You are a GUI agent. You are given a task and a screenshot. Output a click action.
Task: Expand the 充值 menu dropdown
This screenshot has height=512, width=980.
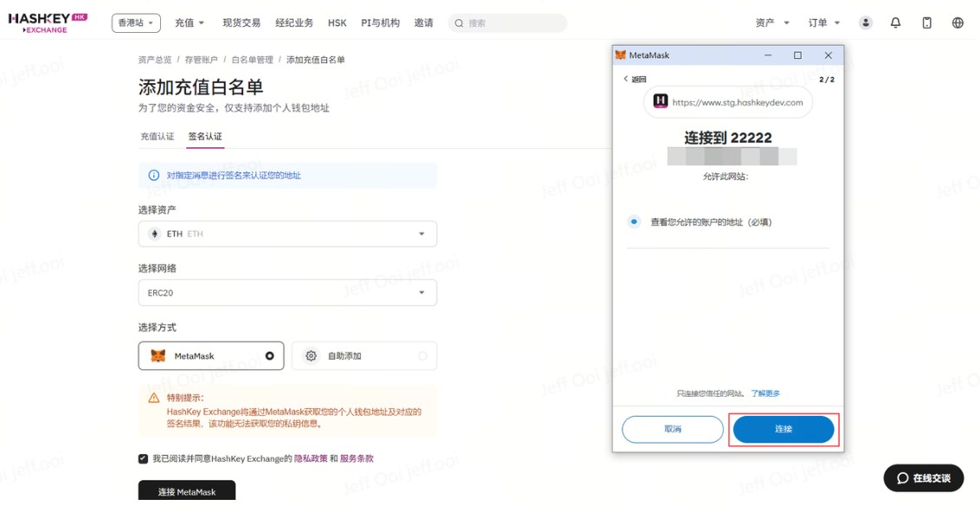point(190,23)
